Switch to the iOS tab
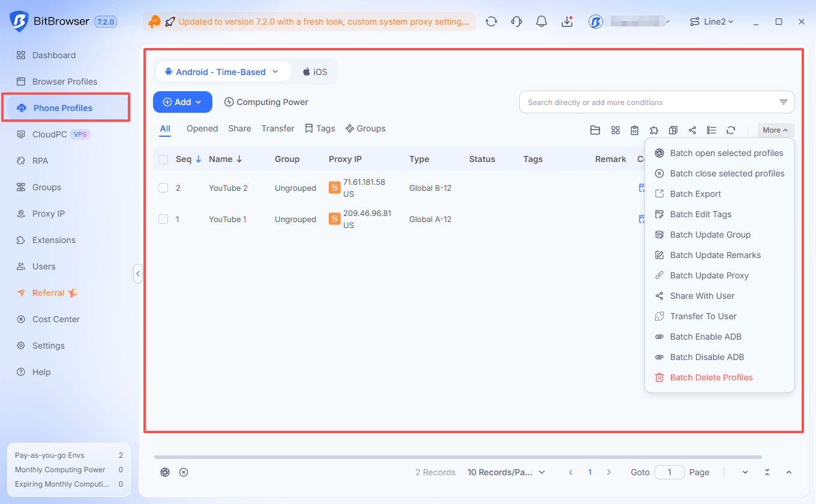The height and width of the screenshot is (504, 816). [x=315, y=72]
